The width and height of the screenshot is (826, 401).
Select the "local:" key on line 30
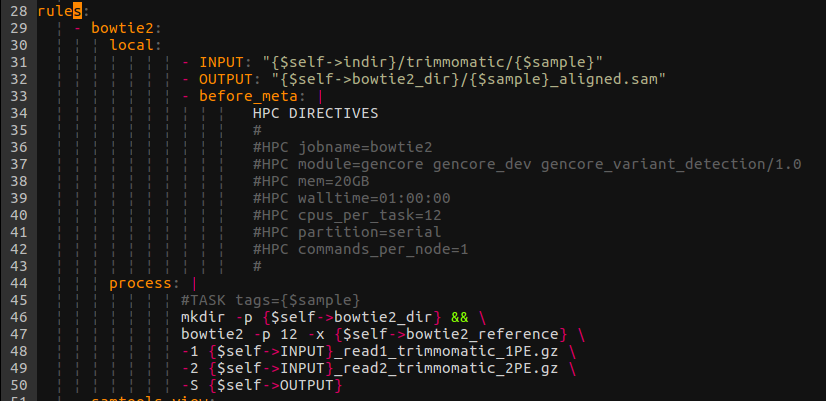[135, 45]
